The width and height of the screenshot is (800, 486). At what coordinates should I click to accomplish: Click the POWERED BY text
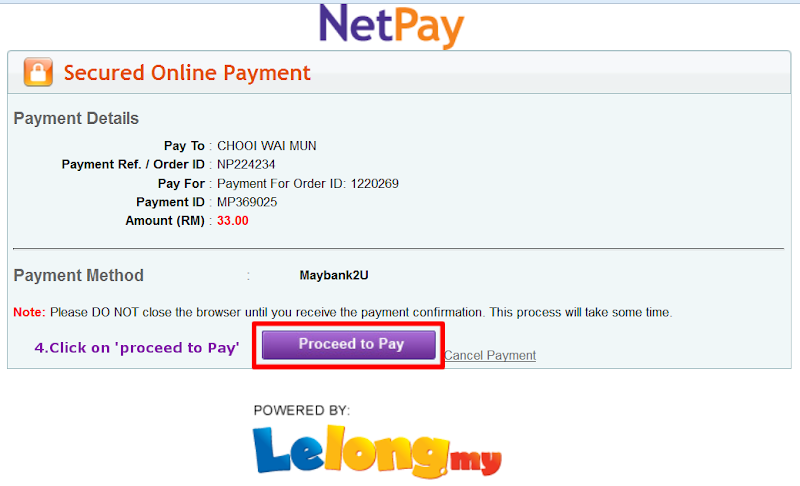pyautogui.click(x=302, y=411)
